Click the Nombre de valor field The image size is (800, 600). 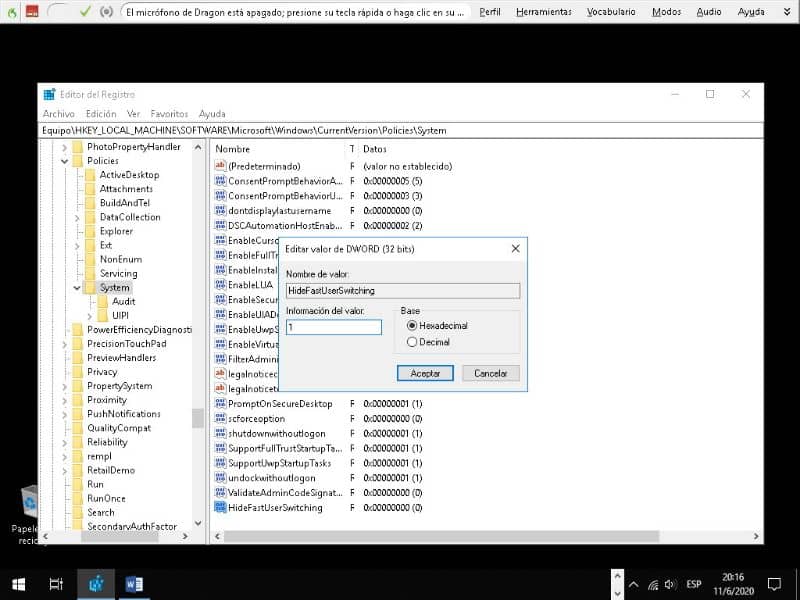[403, 291]
